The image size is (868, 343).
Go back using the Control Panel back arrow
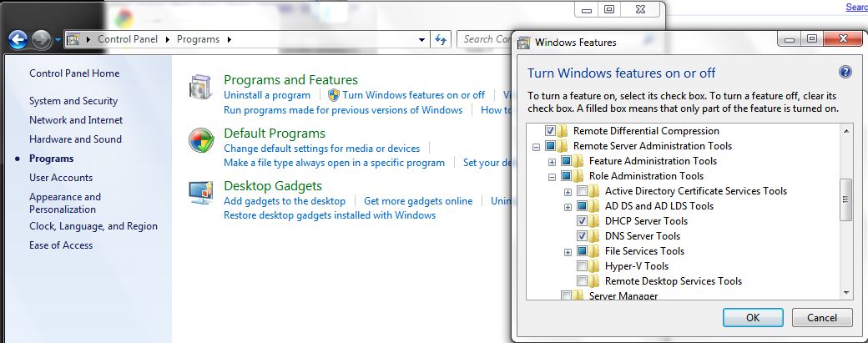coord(18,39)
